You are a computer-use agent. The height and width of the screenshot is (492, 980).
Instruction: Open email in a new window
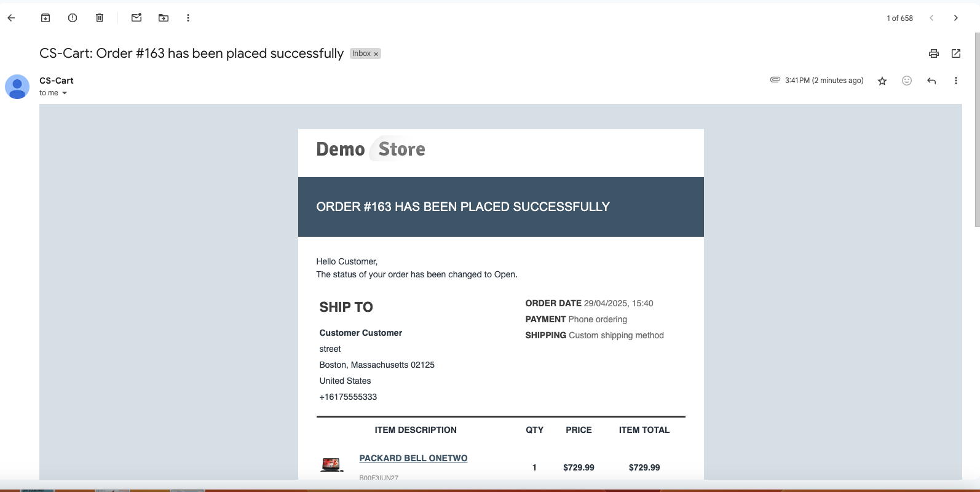pyautogui.click(x=956, y=54)
